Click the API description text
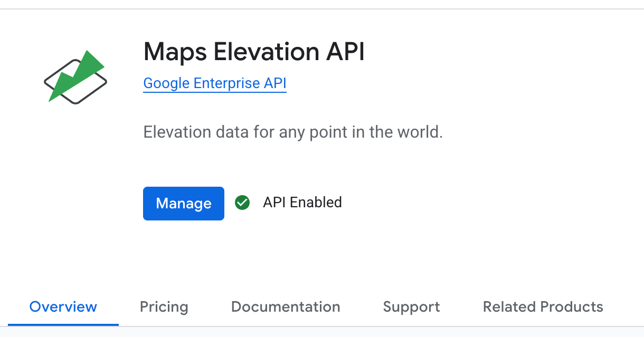 pyautogui.click(x=293, y=132)
